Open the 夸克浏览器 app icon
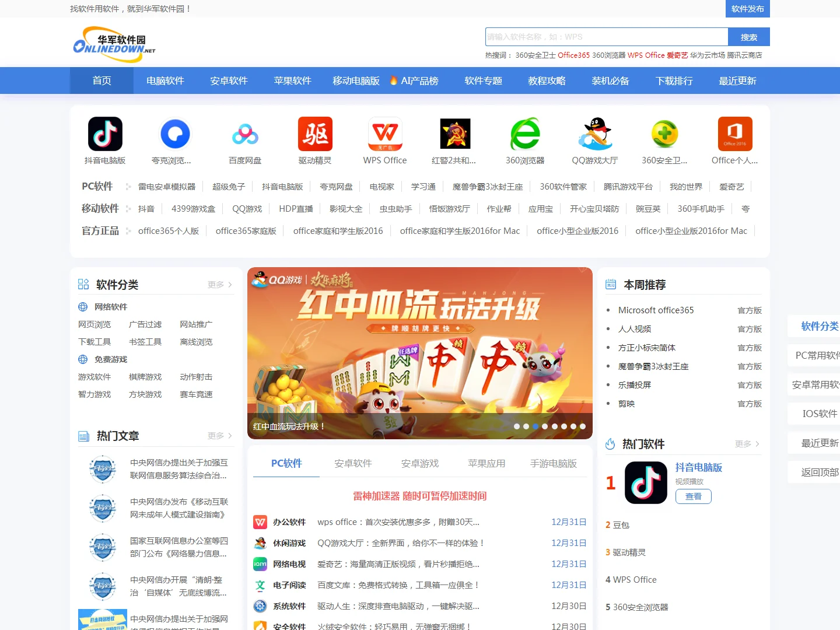Viewport: 840px width, 630px height. [x=175, y=134]
